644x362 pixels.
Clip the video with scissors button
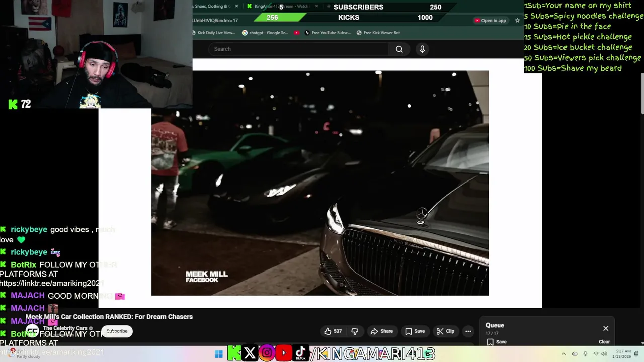pyautogui.click(x=445, y=331)
